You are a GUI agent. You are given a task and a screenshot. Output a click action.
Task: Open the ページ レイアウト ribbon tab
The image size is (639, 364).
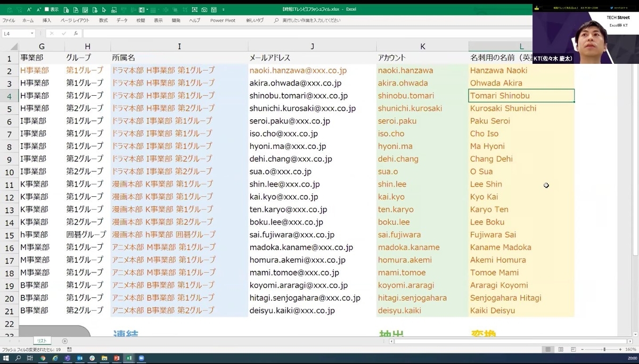pyautogui.click(x=75, y=20)
